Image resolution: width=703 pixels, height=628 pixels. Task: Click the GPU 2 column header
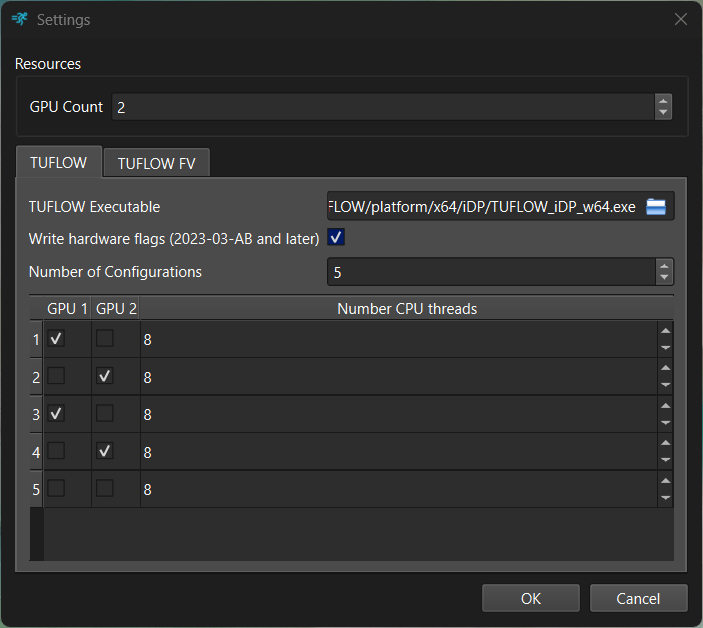[x=116, y=308]
